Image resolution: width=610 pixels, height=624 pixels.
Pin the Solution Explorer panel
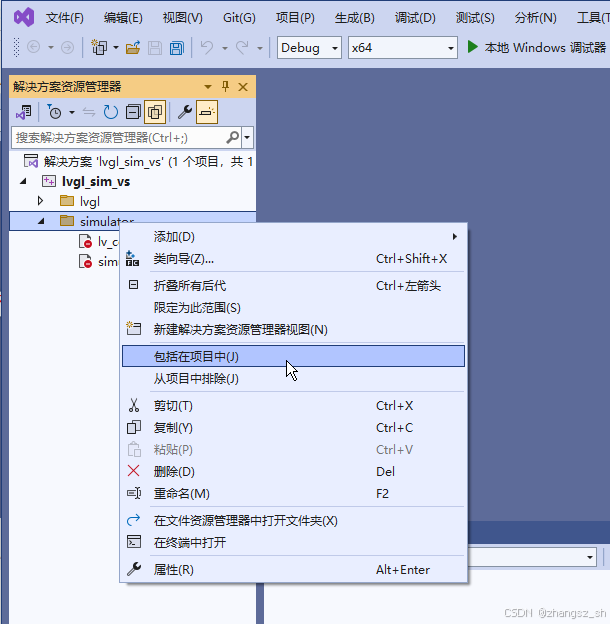pos(226,86)
